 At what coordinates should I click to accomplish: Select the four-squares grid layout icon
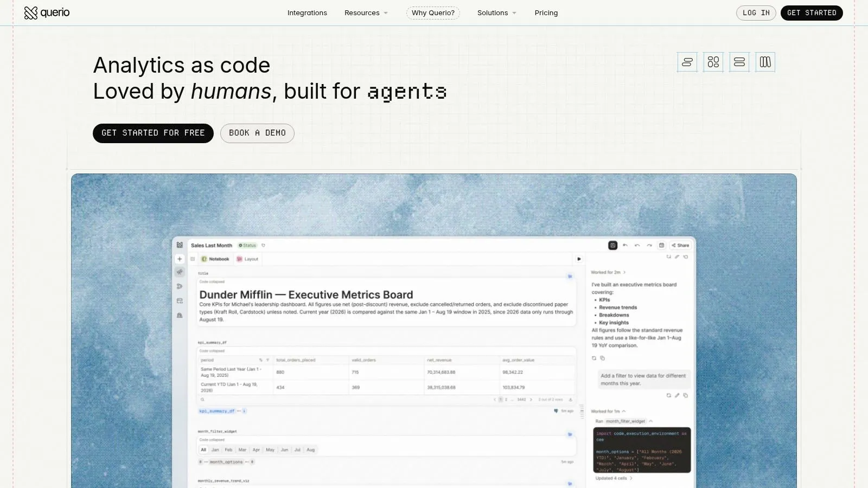click(x=713, y=62)
